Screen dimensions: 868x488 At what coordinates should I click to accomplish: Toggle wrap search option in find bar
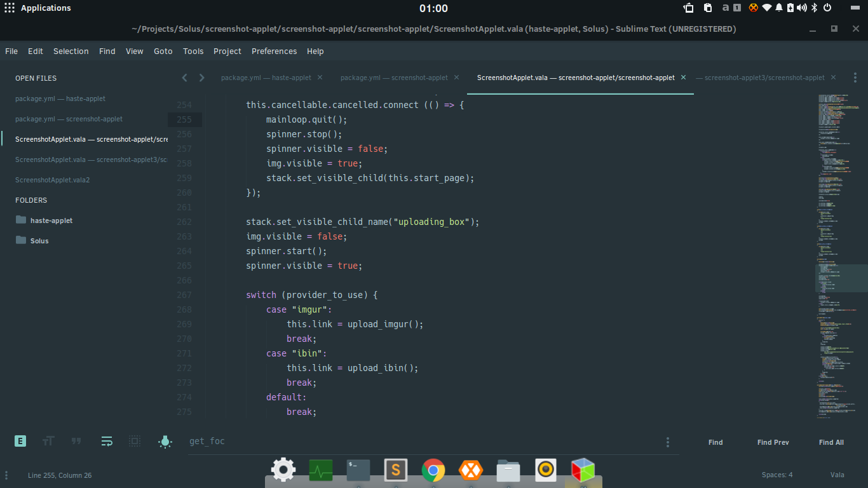tap(107, 441)
